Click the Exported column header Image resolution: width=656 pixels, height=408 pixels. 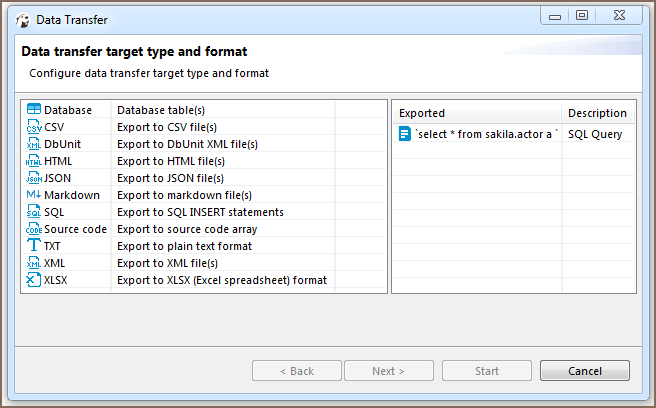tap(476, 113)
